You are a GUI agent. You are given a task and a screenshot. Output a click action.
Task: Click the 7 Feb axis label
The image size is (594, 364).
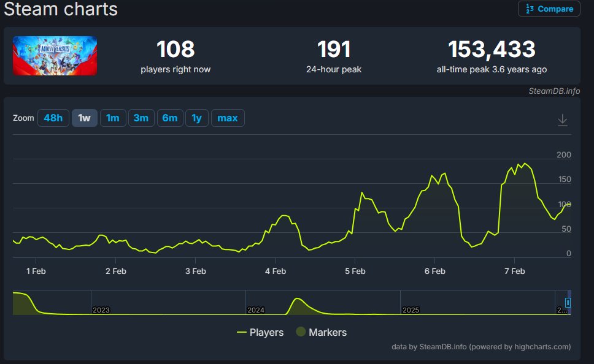[x=514, y=271]
